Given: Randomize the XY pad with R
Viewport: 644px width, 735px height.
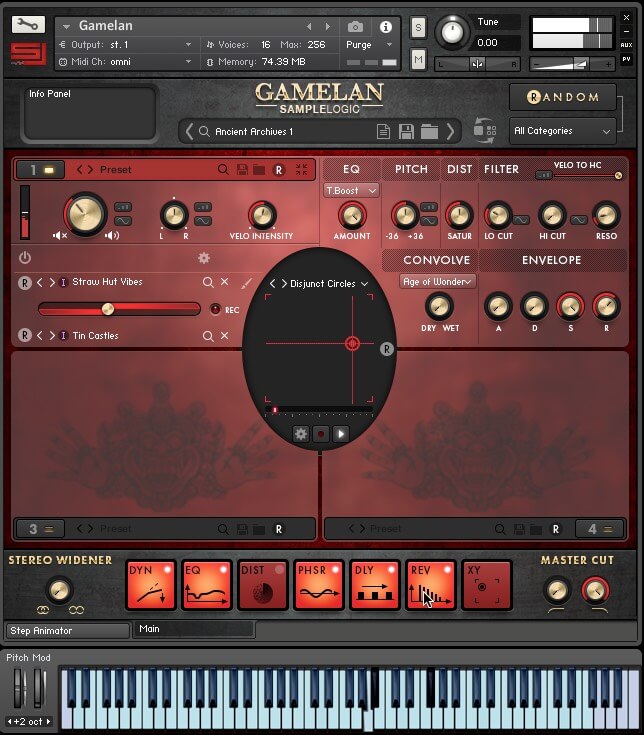Looking at the screenshot, I should (386, 349).
